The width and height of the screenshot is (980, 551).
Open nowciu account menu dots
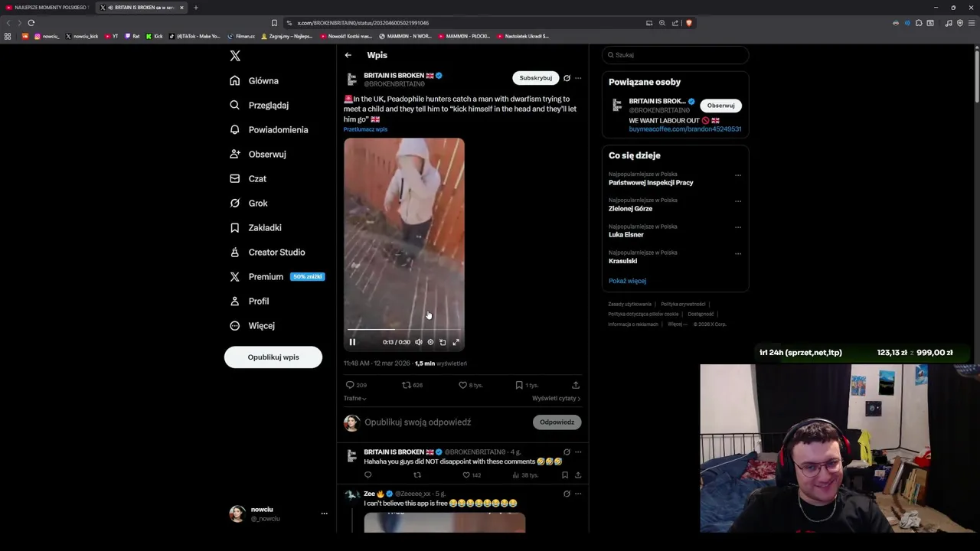tap(324, 514)
